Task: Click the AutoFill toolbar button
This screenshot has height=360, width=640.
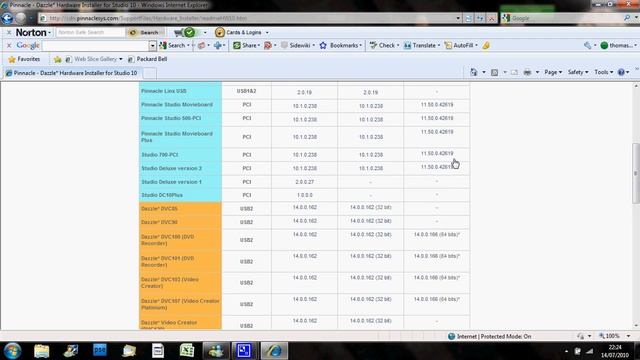Action: [460, 45]
